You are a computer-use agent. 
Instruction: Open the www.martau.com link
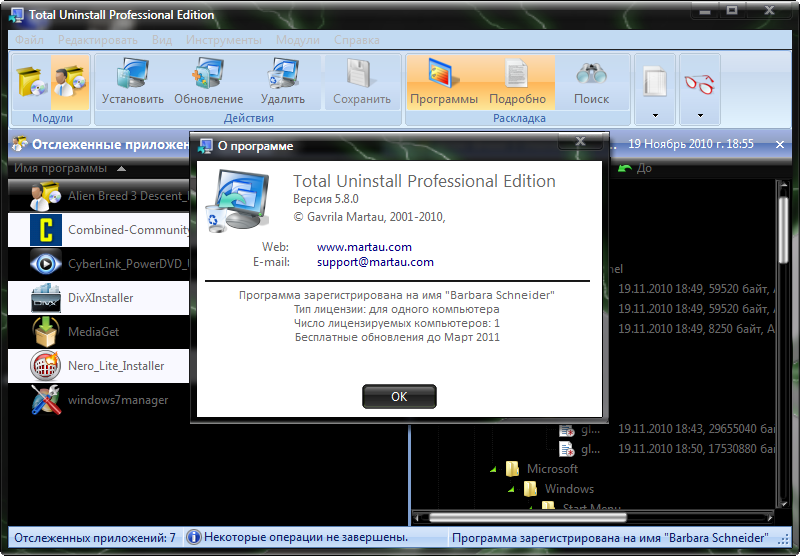coord(364,247)
